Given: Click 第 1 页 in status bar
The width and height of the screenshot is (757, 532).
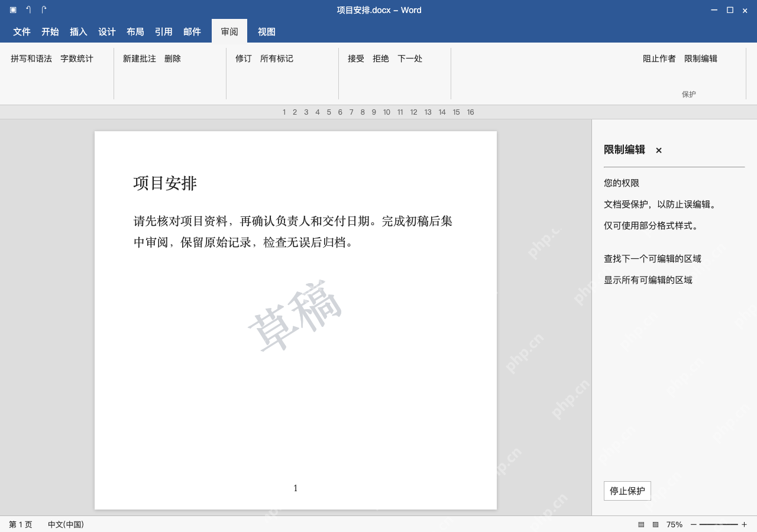Looking at the screenshot, I should (x=21, y=525).
